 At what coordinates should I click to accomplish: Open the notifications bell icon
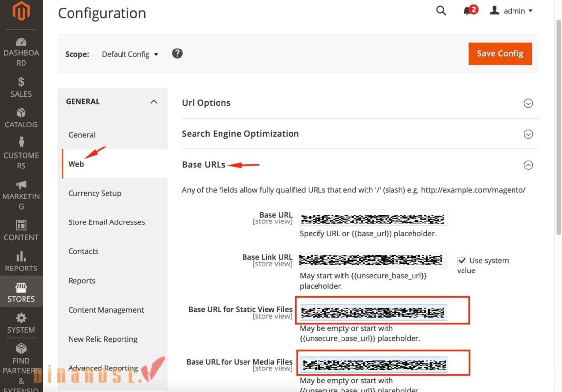tap(467, 11)
